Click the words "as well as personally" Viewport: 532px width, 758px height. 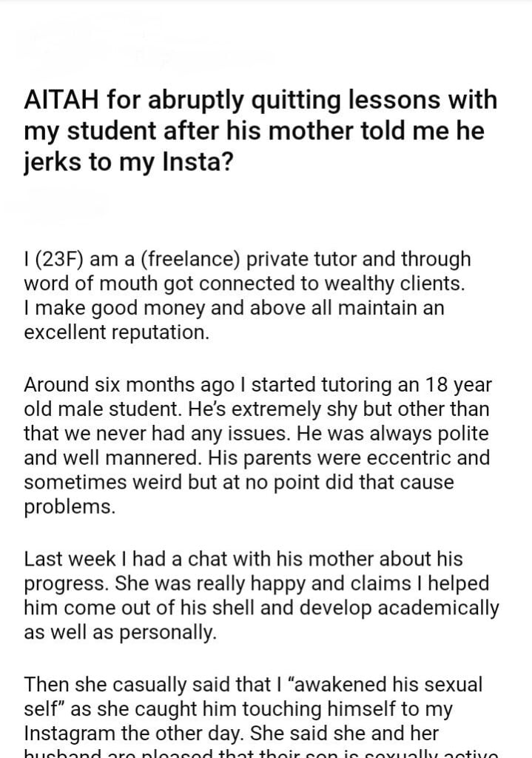tap(120, 632)
